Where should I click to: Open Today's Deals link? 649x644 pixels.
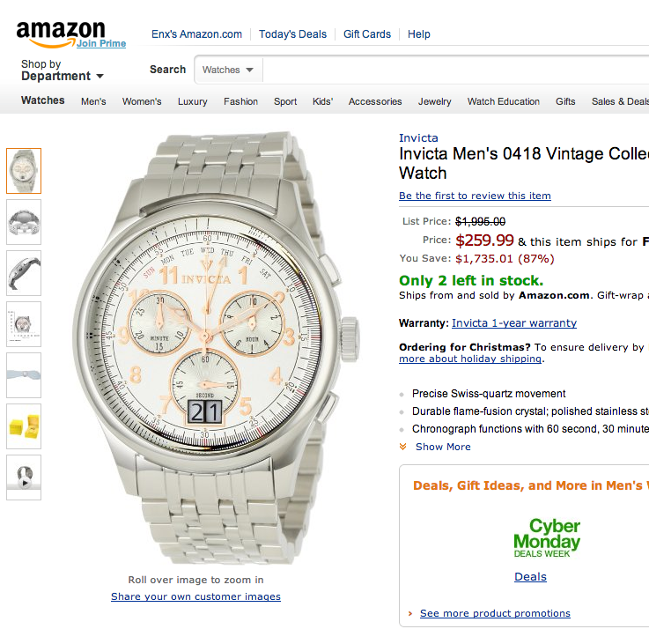(292, 34)
